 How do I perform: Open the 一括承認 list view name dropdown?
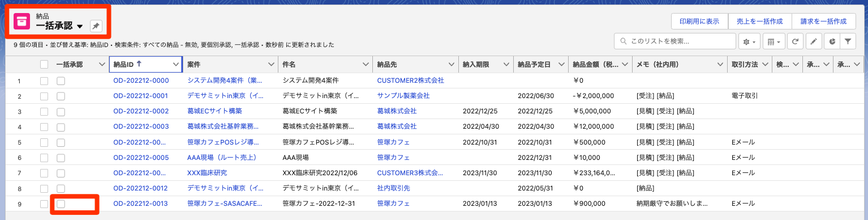click(x=80, y=27)
